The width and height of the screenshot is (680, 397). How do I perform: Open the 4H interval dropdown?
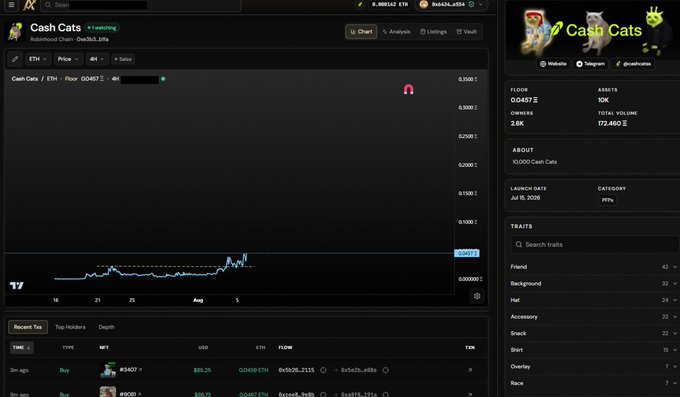(x=97, y=59)
